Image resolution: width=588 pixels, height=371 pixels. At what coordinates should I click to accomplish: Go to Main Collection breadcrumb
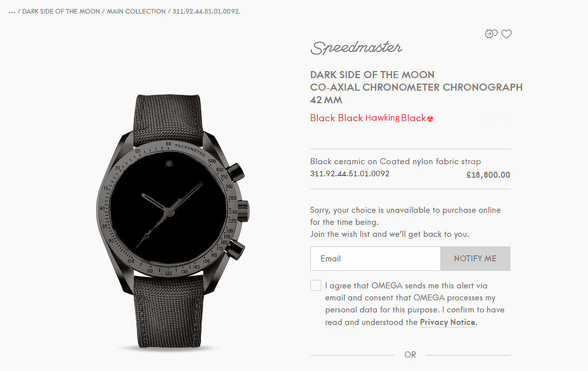coord(136,12)
